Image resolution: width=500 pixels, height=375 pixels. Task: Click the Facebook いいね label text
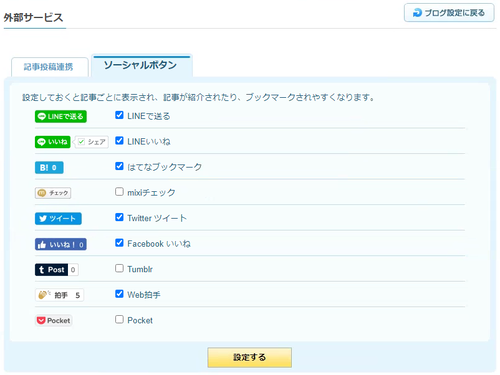(159, 244)
